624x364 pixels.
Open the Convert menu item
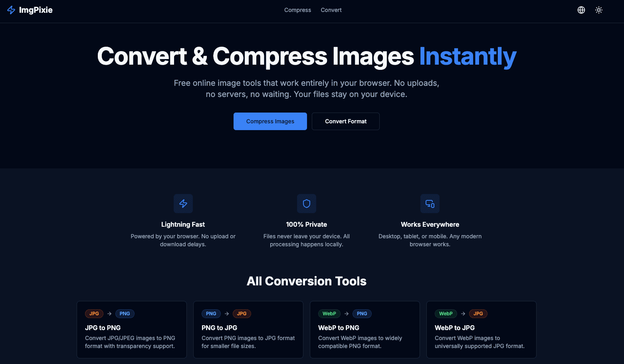coord(331,10)
